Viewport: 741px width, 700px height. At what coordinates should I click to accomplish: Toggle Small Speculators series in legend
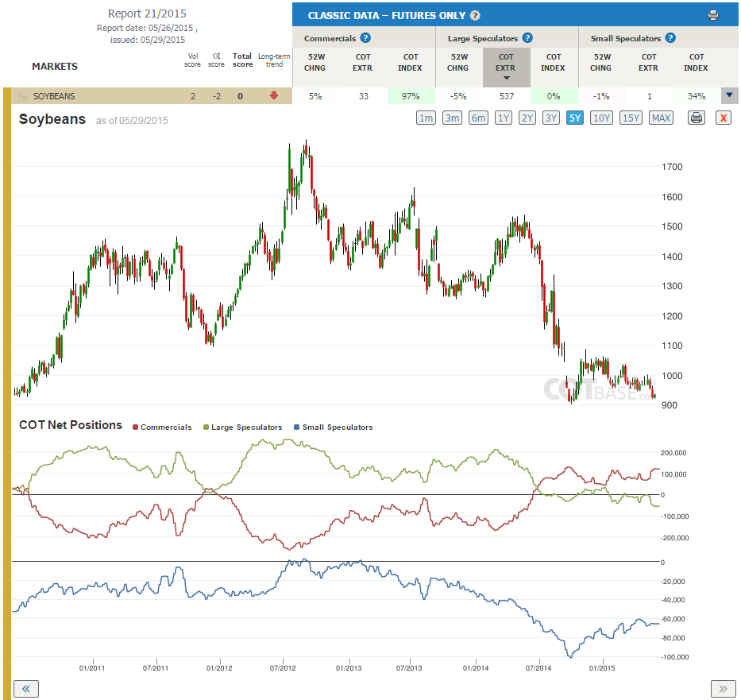333,427
